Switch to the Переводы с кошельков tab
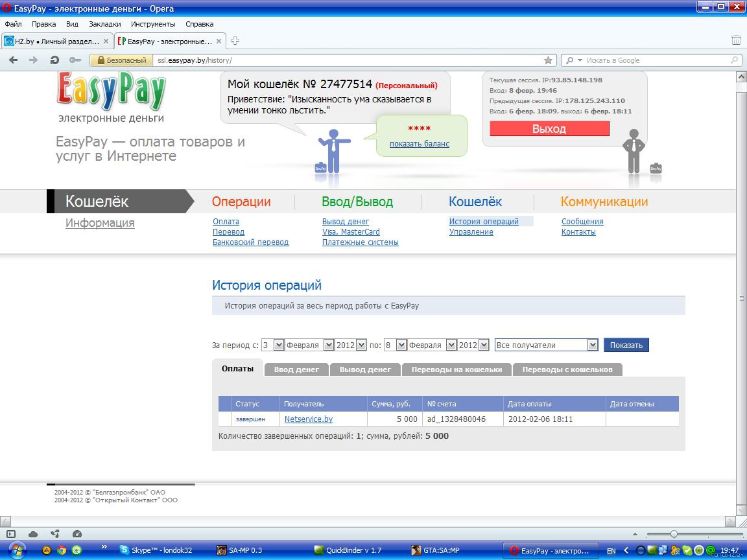The image size is (747, 560). point(567,369)
